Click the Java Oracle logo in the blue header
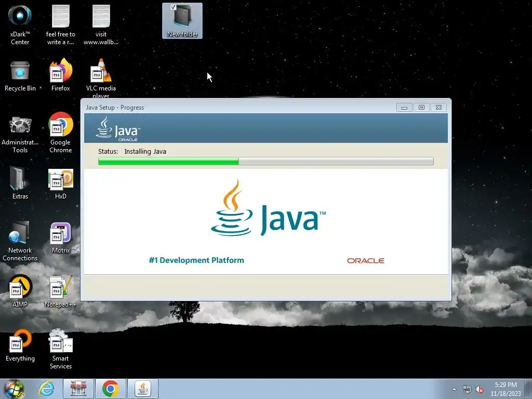532x399 pixels. coord(118,129)
